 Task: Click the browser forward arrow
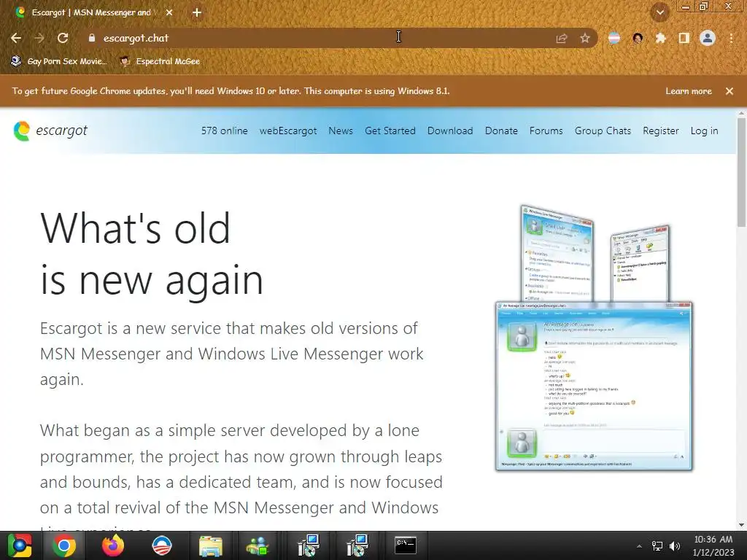click(x=39, y=38)
